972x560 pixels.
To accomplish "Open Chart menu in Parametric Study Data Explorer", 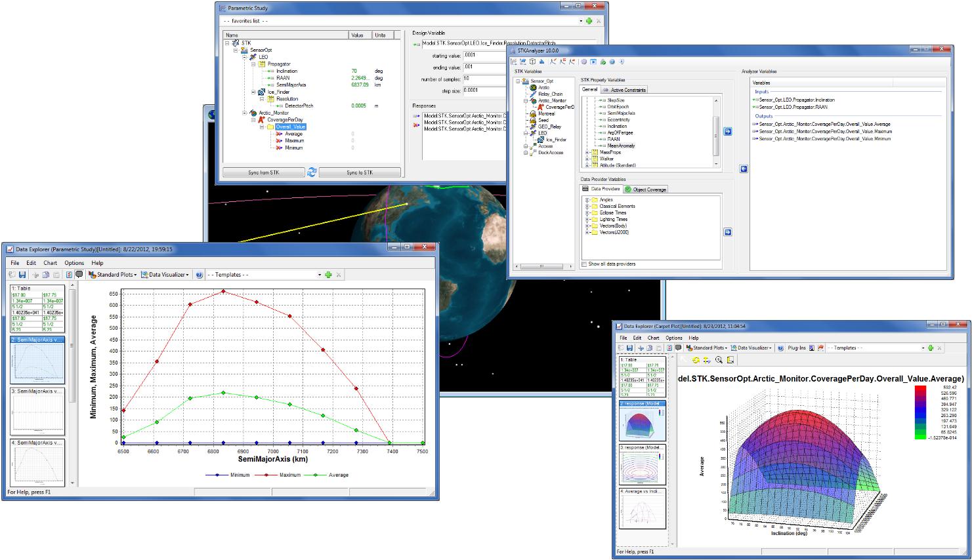I will click(51, 263).
